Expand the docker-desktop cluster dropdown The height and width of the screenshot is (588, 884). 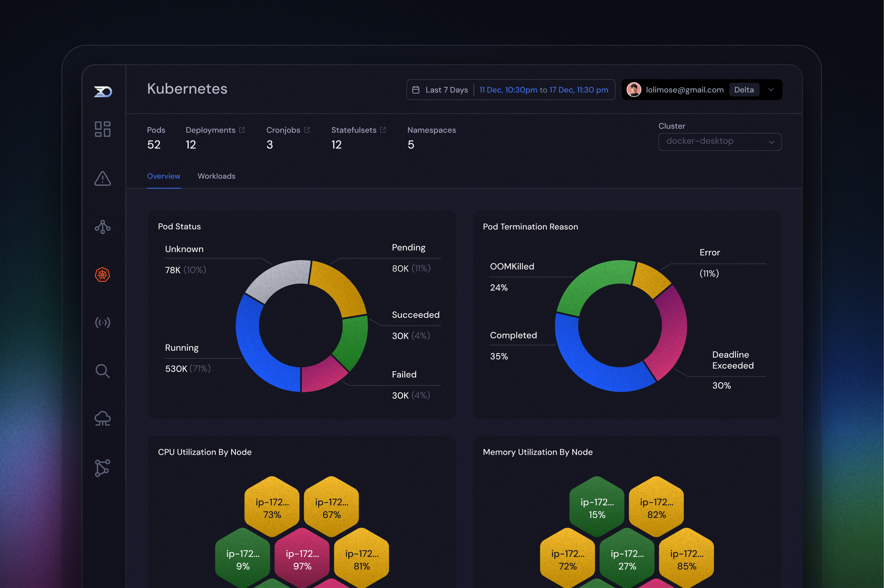[720, 142]
